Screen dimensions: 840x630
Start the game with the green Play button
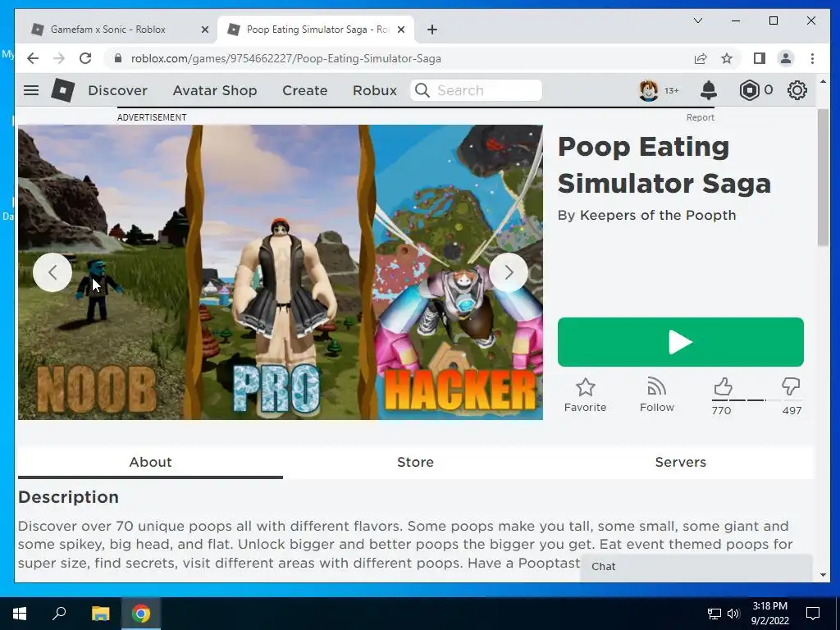(x=680, y=342)
